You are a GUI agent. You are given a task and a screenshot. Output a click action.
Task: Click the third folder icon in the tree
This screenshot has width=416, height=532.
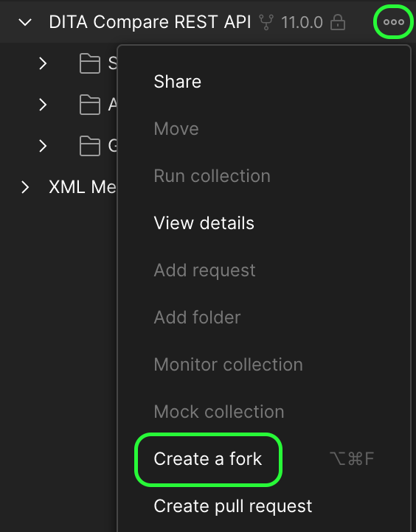tap(90, 146)
